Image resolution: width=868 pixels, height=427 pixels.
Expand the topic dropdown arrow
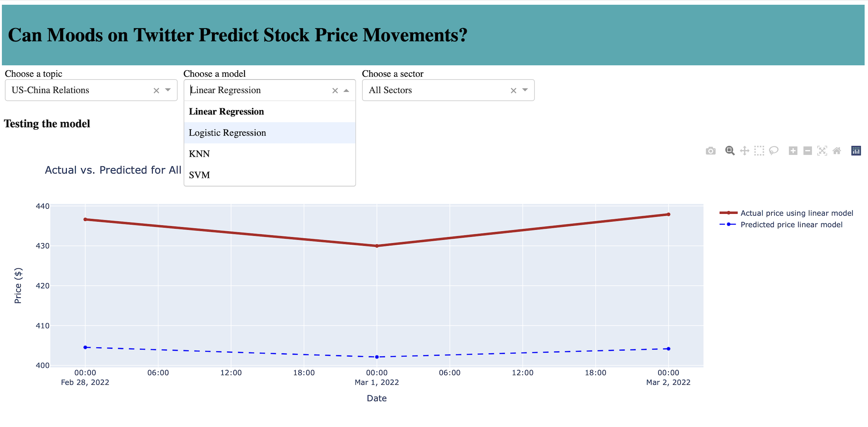click(168, 90)
